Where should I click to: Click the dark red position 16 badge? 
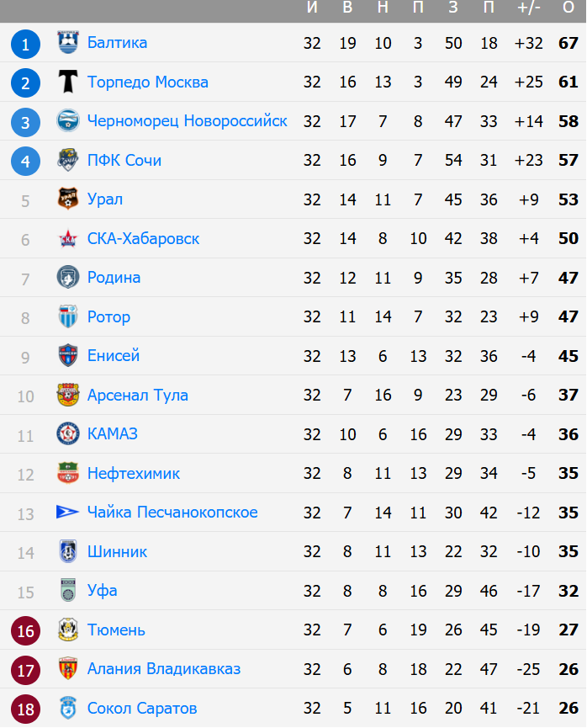point(25,631)
